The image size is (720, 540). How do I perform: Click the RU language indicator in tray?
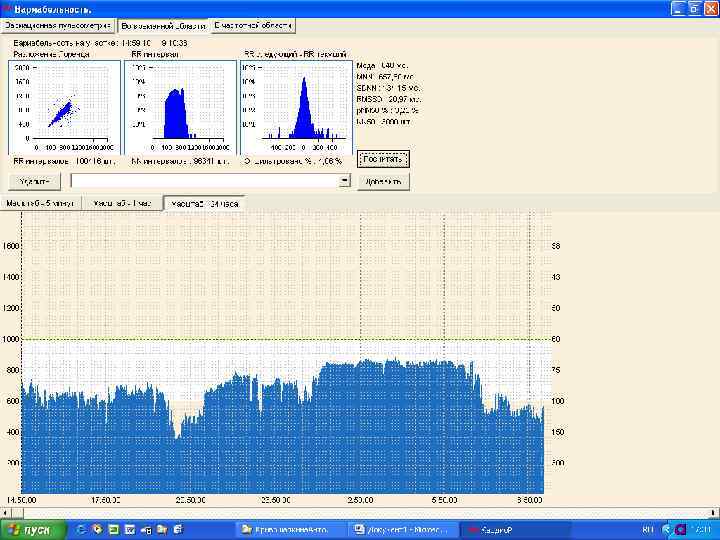(x=648, y=530)
